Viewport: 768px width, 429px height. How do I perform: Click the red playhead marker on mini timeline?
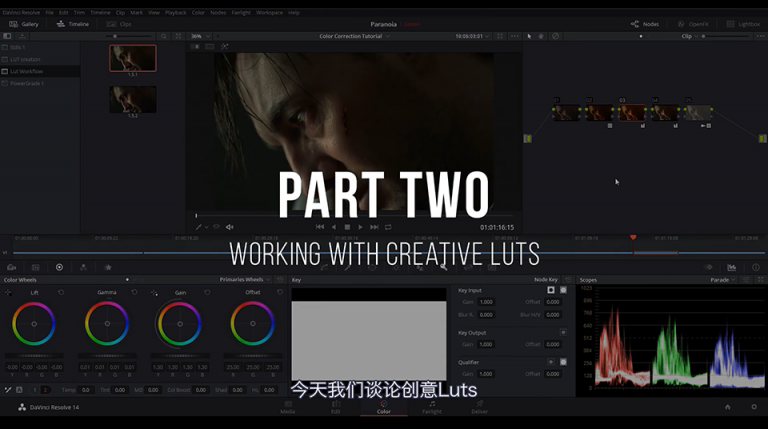coord(633,238)
